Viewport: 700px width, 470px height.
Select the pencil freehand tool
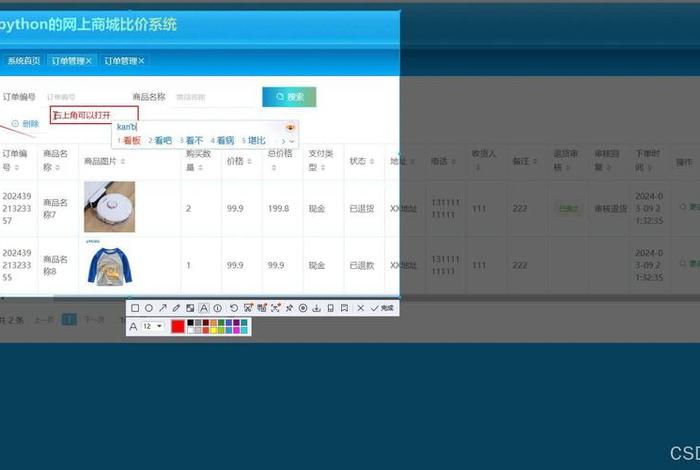[176, 308]
